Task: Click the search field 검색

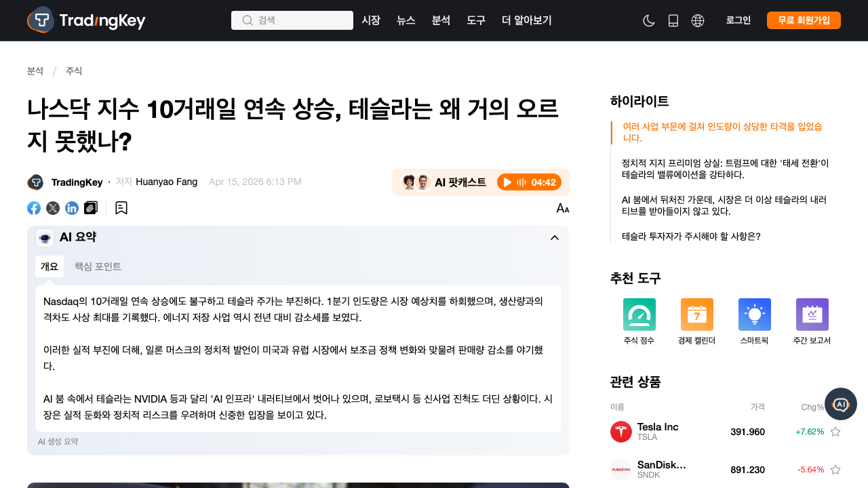Action: pyautogui.click(x=292, y=20)
